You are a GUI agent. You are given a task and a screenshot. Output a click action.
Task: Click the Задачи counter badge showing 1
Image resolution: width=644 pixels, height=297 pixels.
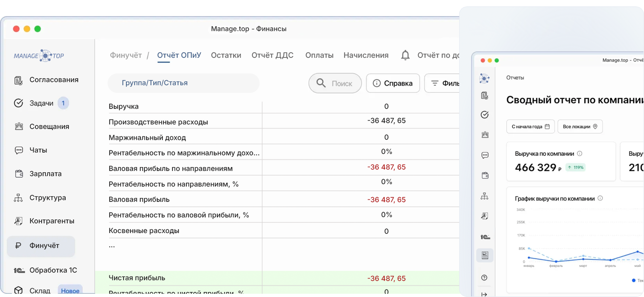tap(63, 103)
